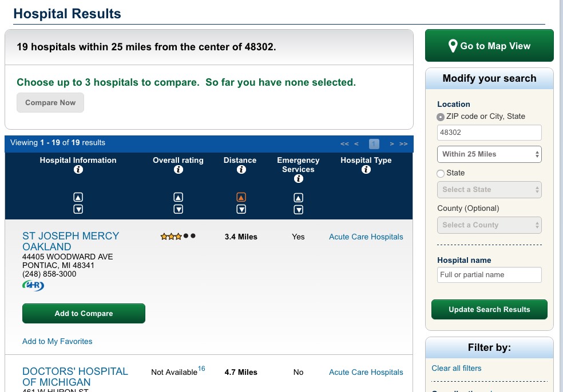Expand the Select a County dropdown
This screenshot has width=563, height=392.
pos(489,225)
